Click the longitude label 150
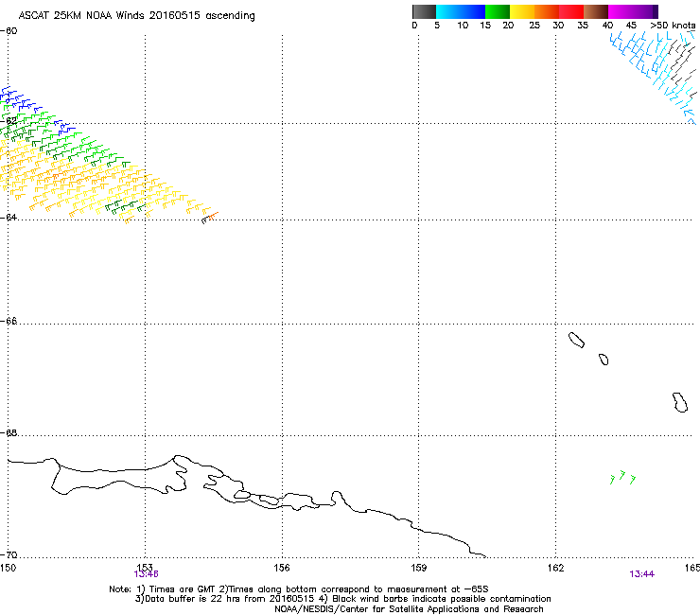Screen dimensions: 700x615 click(x=8, y=568)
